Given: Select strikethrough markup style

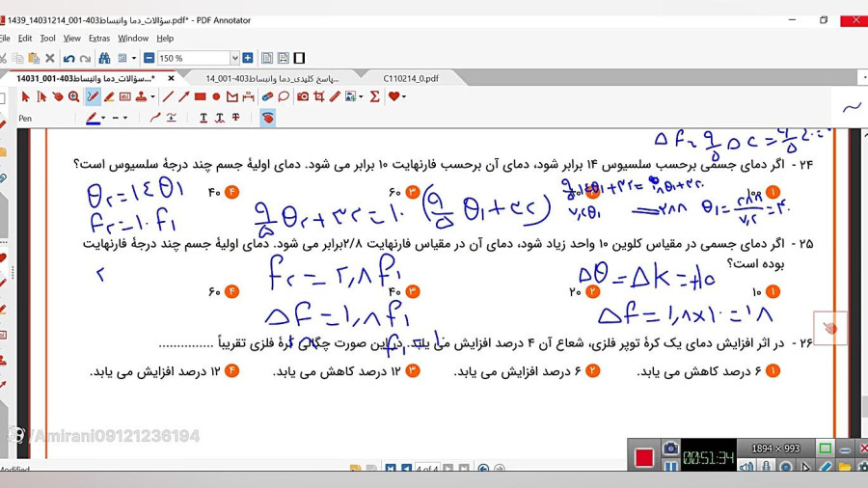Looking at the screenshot, I should [x=236, y=118].
